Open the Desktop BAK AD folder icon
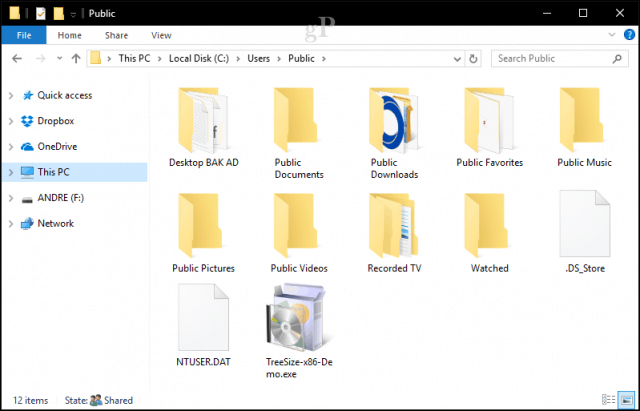Screen dimensions: 640x411 tap(203, 120)
